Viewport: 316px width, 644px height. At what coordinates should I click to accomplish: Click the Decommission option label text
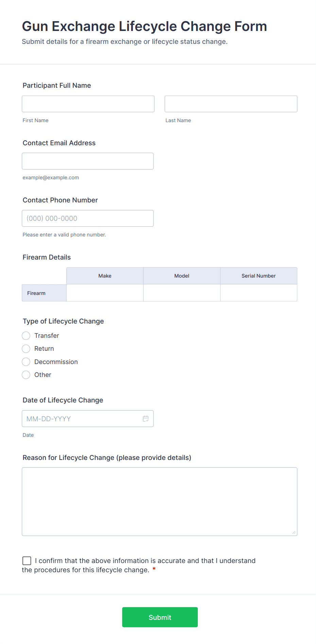pyautogui.click(x=56, y=362)
